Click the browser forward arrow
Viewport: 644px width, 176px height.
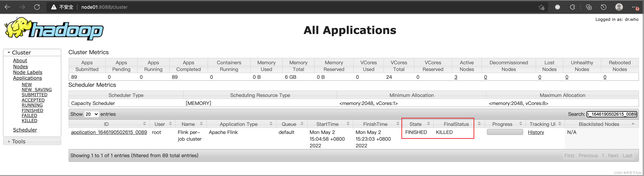[22, 7]
